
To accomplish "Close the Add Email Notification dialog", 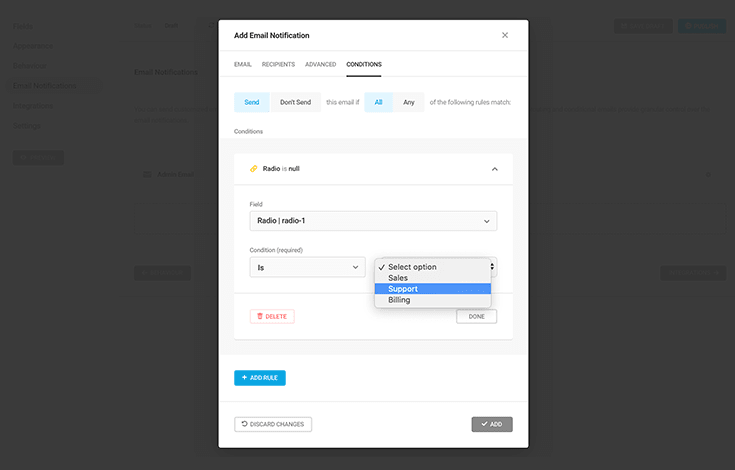I will point(504,35).
